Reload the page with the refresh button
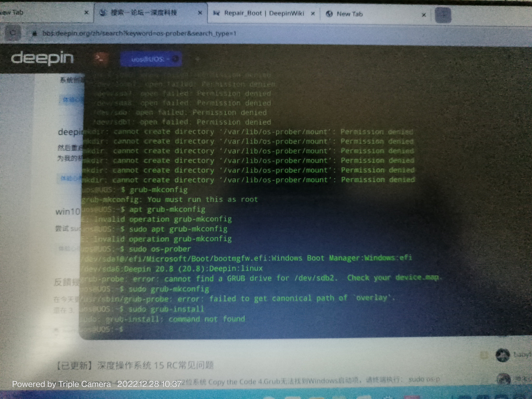 13,32
